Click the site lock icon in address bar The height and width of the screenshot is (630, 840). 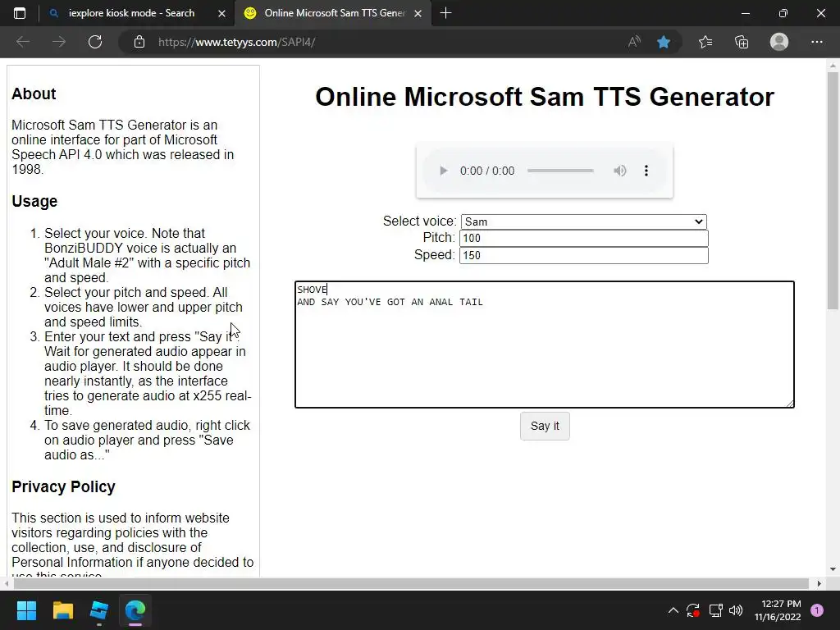click(139, 42)
